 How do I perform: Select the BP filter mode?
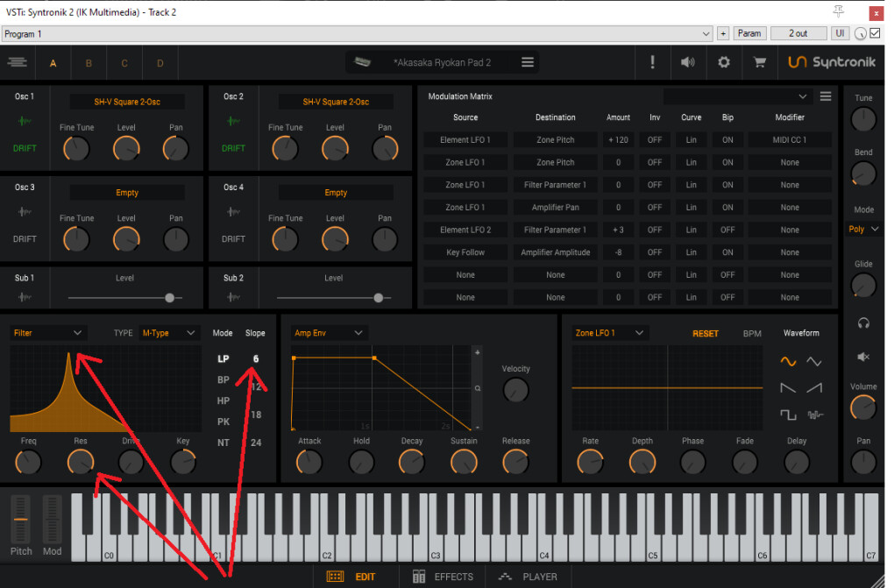coord(223,379)
